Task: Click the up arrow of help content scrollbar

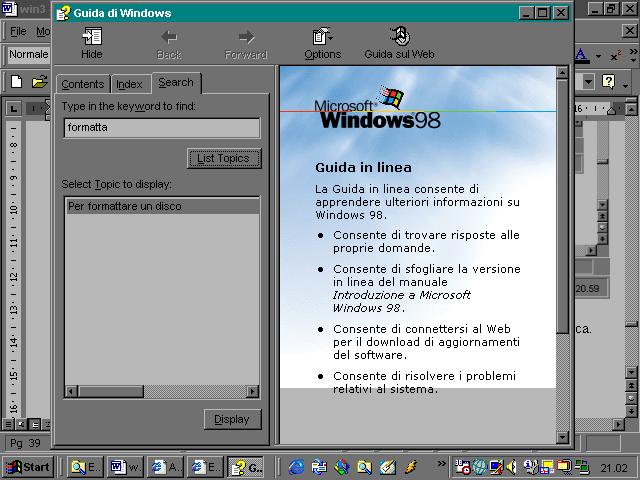Action: (x=562, y=73)
